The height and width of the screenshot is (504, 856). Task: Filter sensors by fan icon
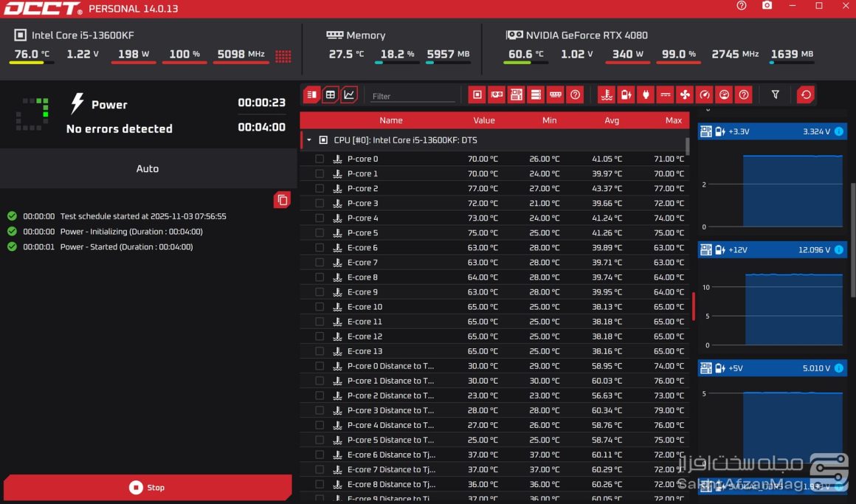coord(684,94)
